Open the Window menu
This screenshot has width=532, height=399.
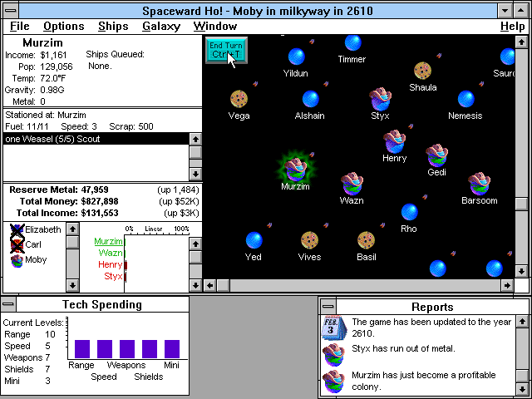[215, 26]
